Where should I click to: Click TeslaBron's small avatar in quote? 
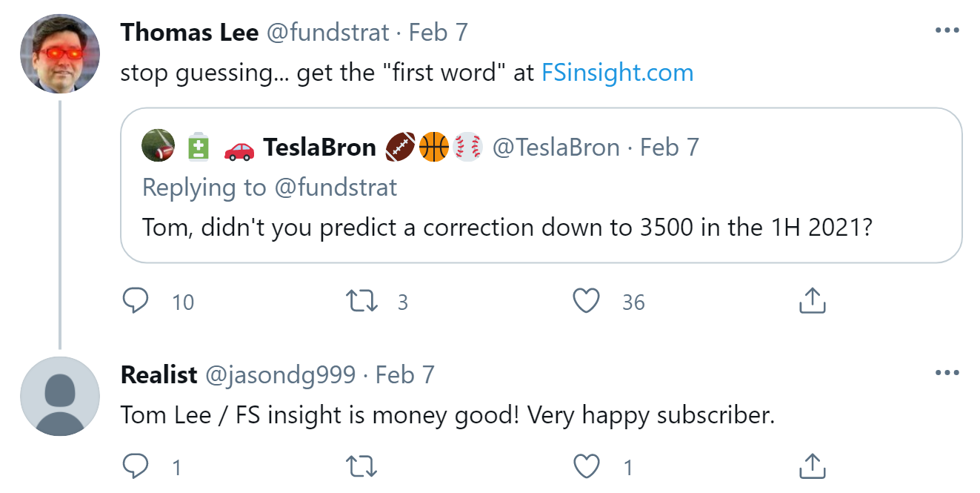[x=158, y=146]
